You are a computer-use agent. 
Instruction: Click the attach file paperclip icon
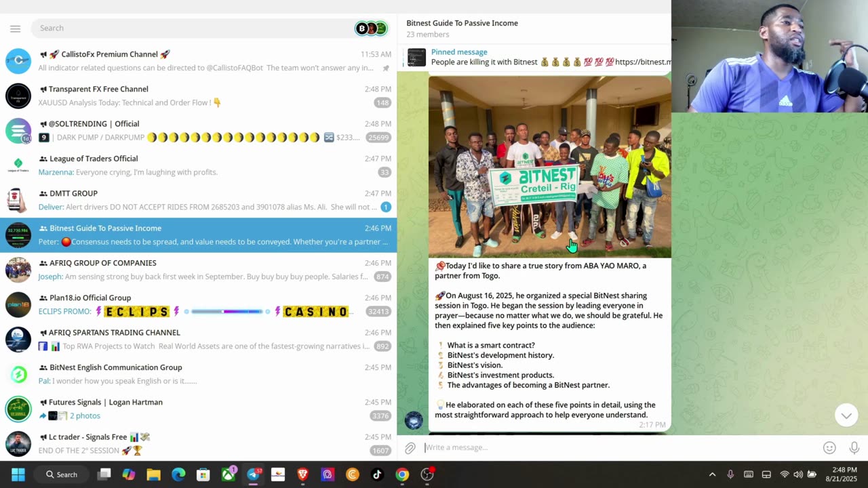click(410, 448)
